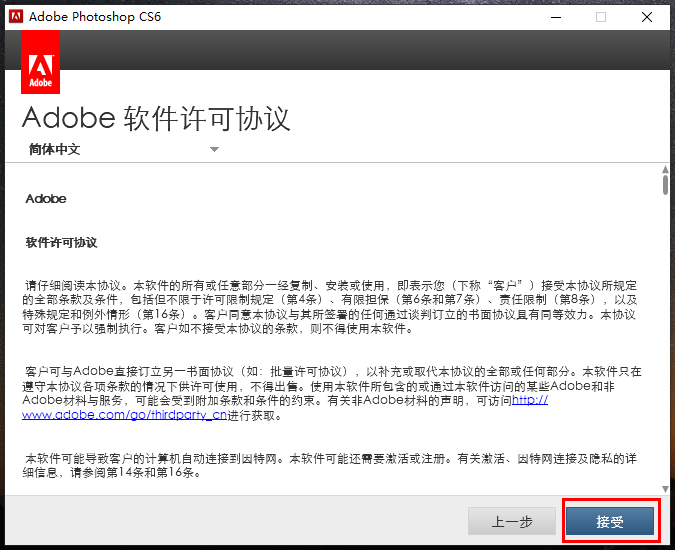
Task: Click paragraph starting 客户可与Adobe直接订立
Action: point(332,393)
